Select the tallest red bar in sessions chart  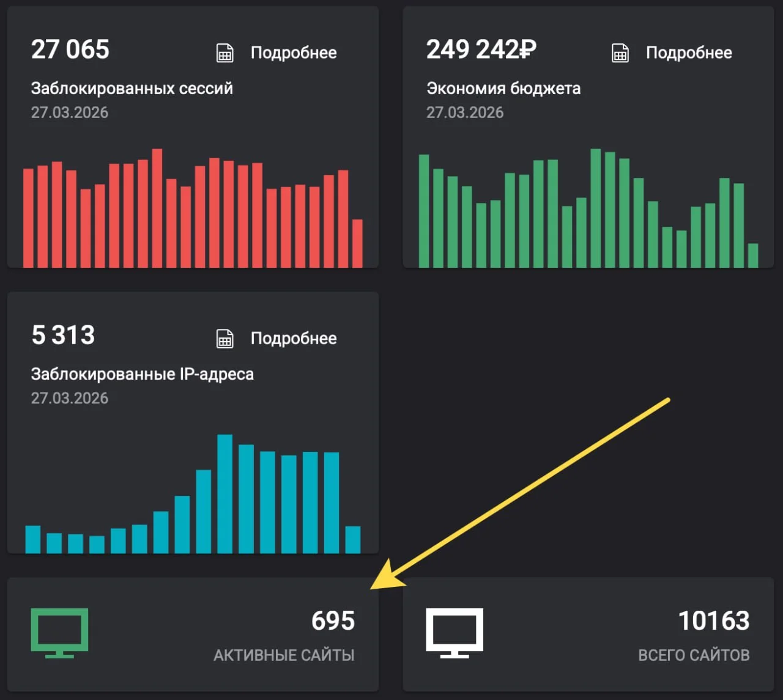pyautogui.click(x=157, y=208)
